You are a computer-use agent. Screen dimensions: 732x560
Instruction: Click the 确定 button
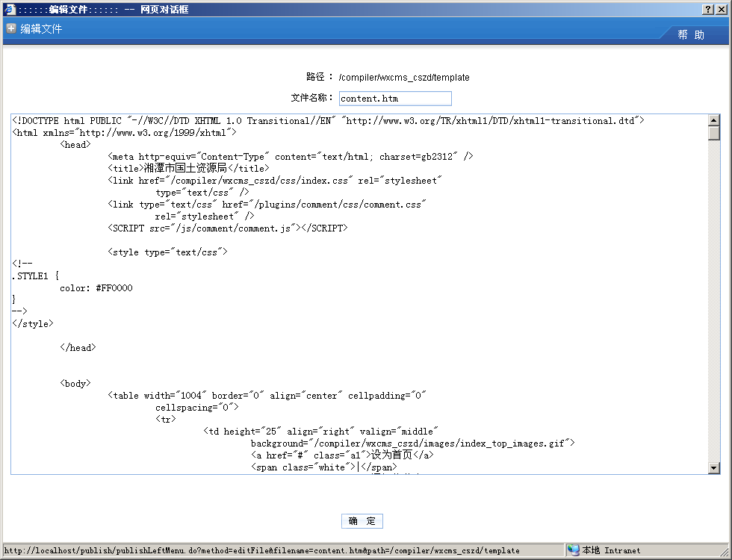pos(362,521)
